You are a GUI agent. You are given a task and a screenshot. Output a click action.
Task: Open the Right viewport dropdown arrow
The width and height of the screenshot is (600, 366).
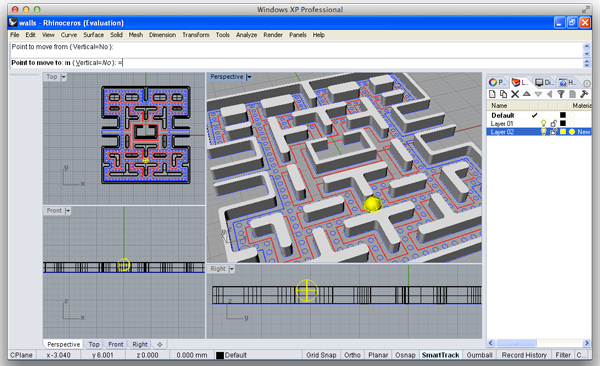coord(232,269)
